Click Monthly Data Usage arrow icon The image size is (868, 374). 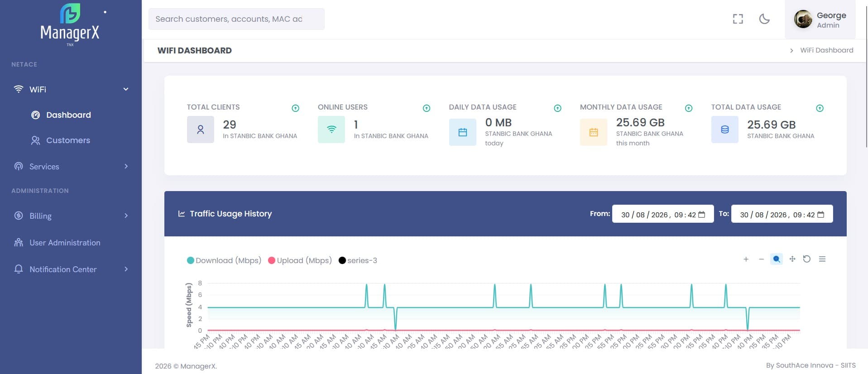(x=689, y=108)
